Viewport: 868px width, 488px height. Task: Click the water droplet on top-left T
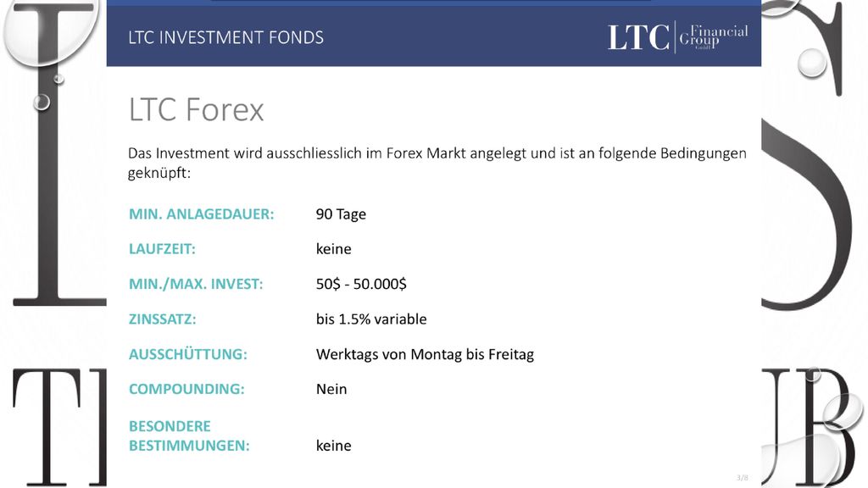click(50, 31)
